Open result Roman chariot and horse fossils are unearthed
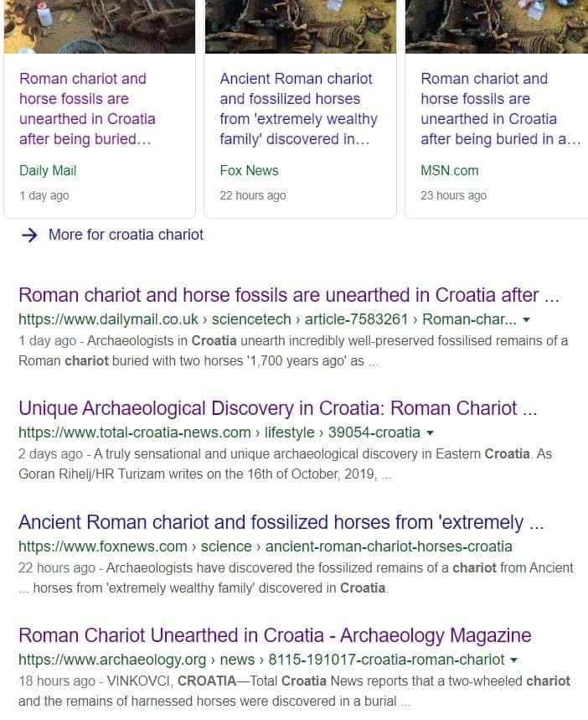The width and height of the screenshot is (588, 720). coord(289,295)
